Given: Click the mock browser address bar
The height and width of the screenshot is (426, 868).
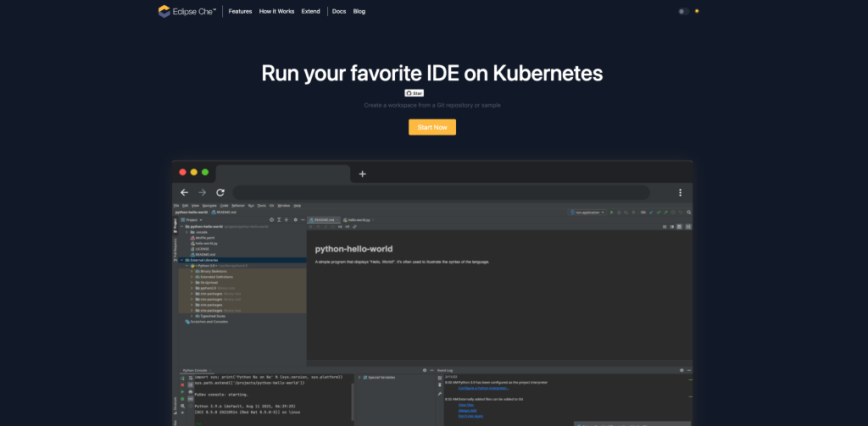Looking at the screenshot, I should [441, 192].
